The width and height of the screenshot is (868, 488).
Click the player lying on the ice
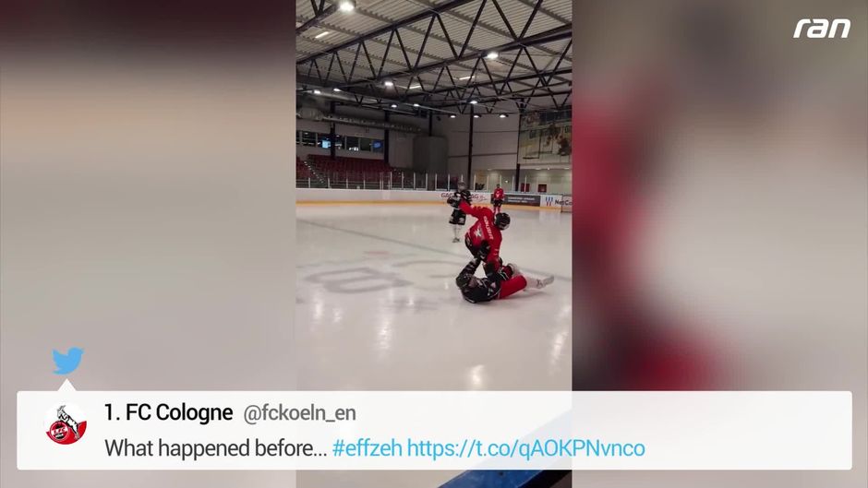501,284
